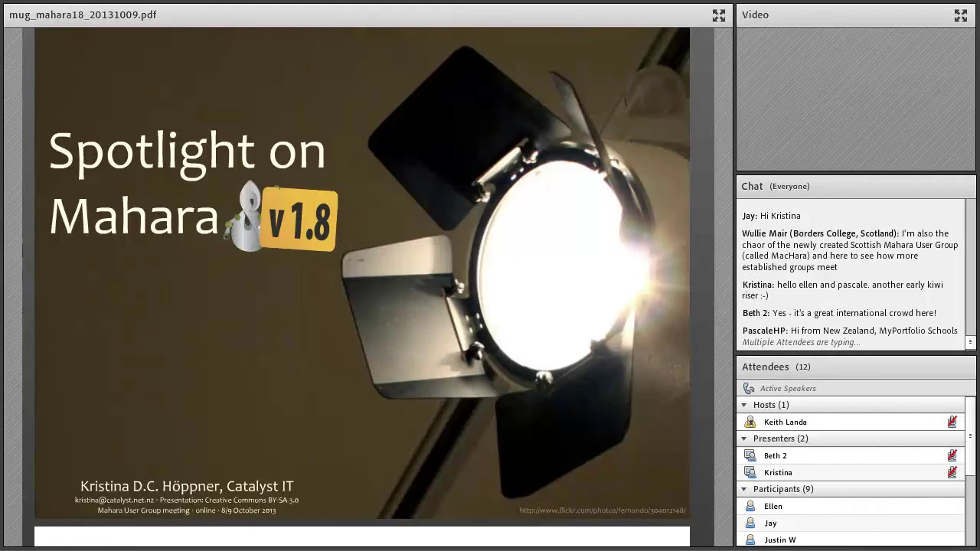980x551 pixels.
Task: Click Keith Landa's host avatar icon
Action: 750,422
